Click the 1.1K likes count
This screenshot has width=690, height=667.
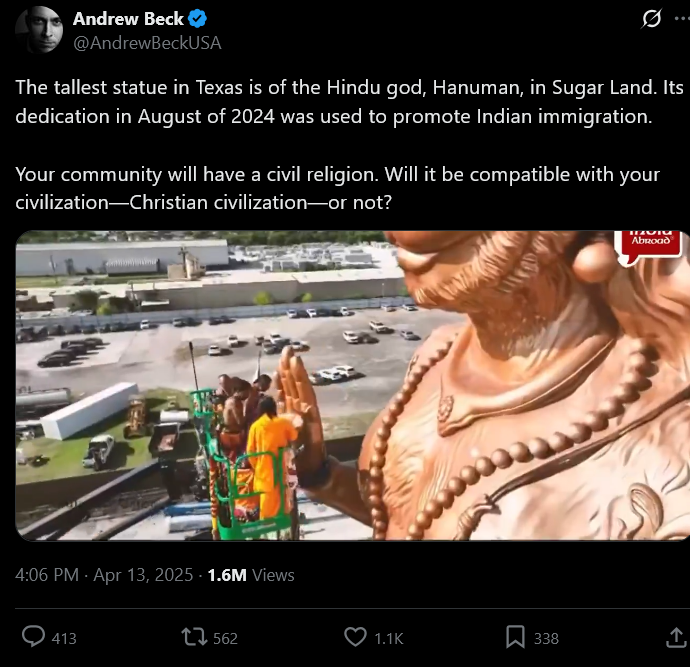coord(389,638)
